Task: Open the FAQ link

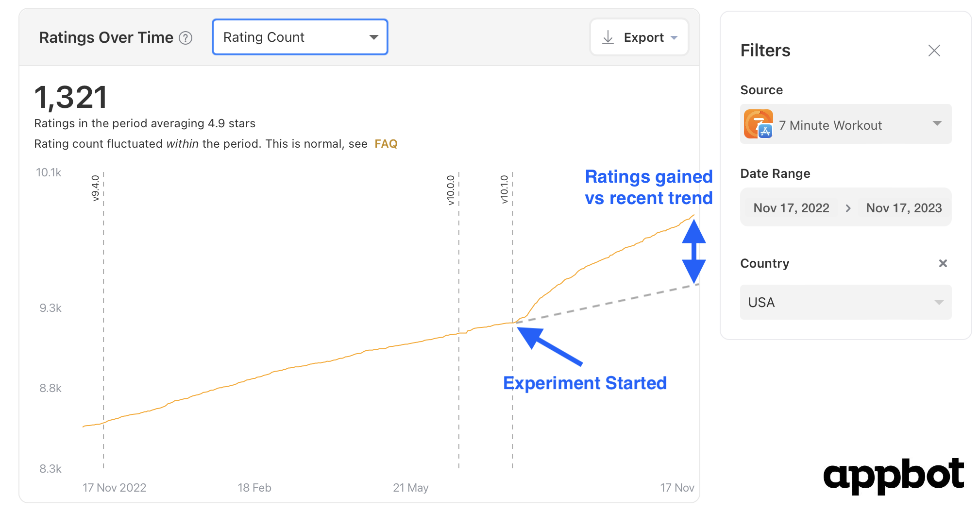Action: click(386, 144)
